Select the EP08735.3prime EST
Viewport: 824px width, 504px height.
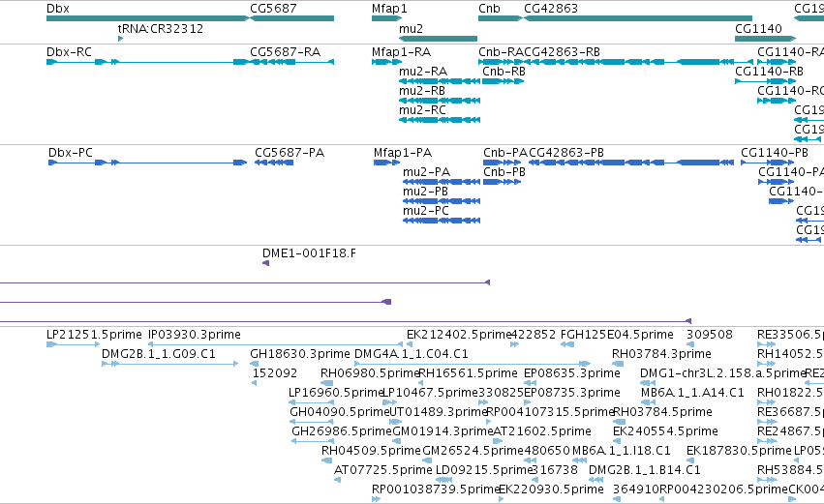[527, 402]
